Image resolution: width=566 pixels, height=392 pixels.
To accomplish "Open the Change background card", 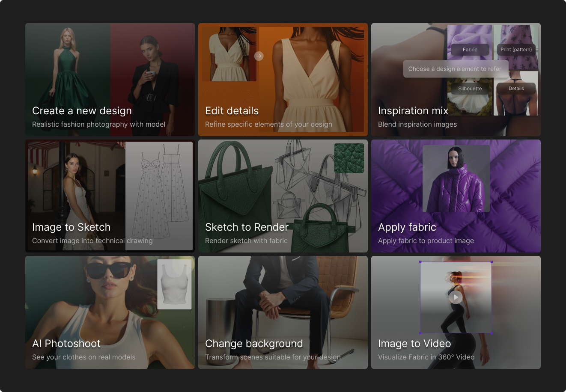I will [x=283, y=312].
